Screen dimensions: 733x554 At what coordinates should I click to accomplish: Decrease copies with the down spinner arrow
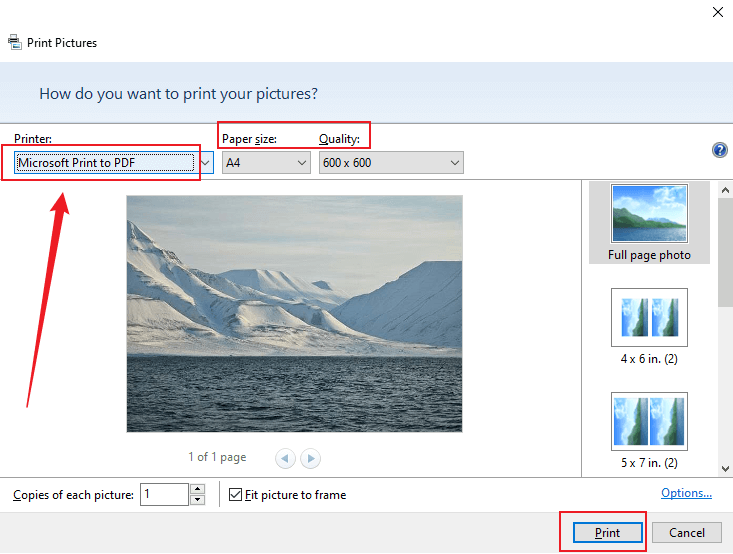[198, 500]
